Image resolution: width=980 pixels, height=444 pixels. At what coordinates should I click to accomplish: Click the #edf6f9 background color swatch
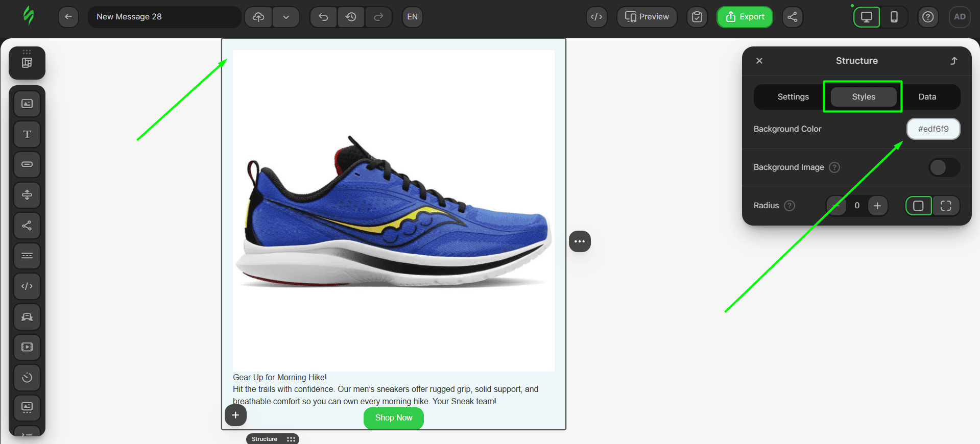coord(934,129)
